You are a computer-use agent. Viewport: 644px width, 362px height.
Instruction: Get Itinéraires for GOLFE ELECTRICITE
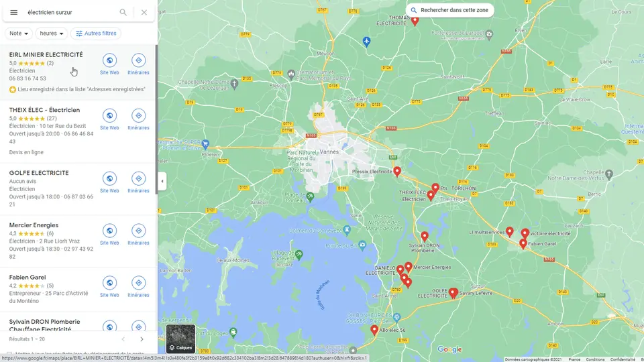click(138, 182)
